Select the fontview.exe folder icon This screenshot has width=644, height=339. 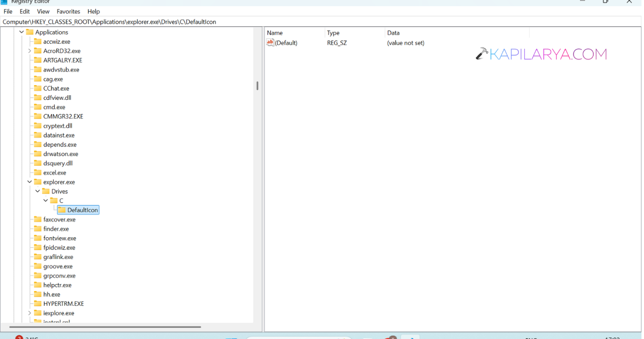[38, 238]
